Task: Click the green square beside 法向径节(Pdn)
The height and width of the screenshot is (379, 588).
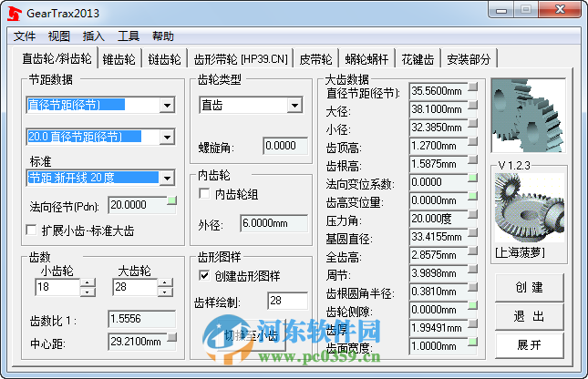Action: [x=171, y=201]
